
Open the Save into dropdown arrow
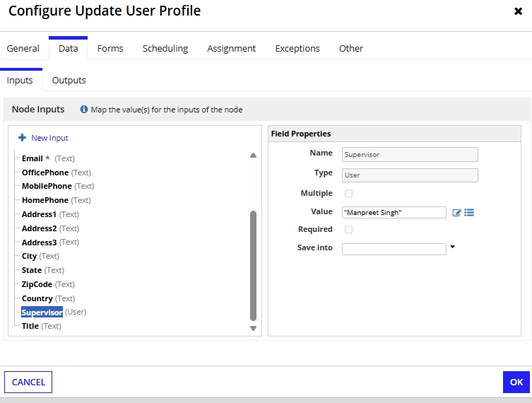(452, 247)
